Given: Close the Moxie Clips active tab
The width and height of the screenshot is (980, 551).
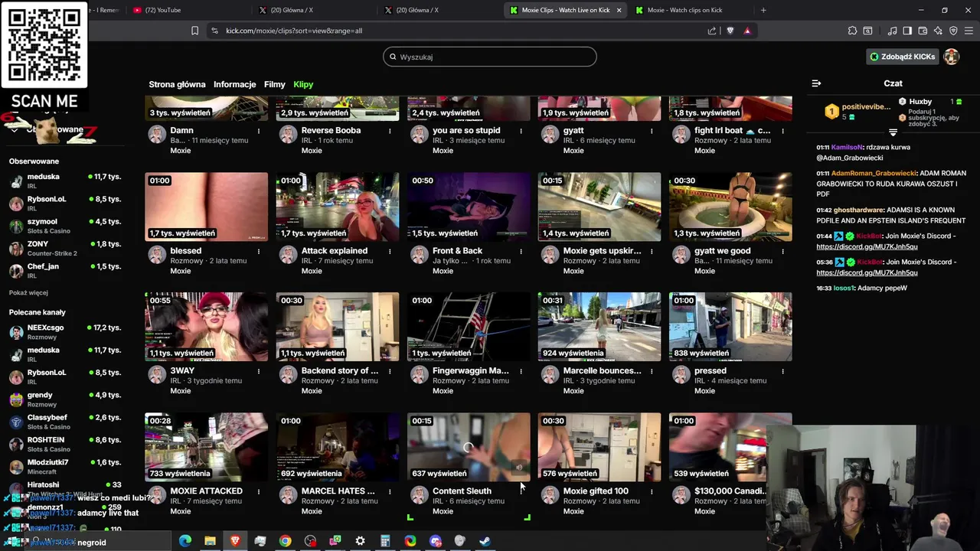Looking at the screenshot, I should pos(619,10).
